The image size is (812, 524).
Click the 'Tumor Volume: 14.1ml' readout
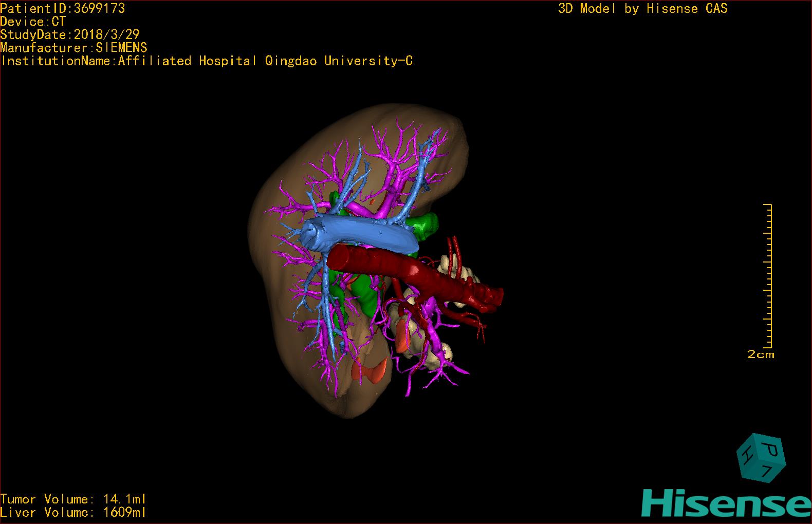[73, 499]
